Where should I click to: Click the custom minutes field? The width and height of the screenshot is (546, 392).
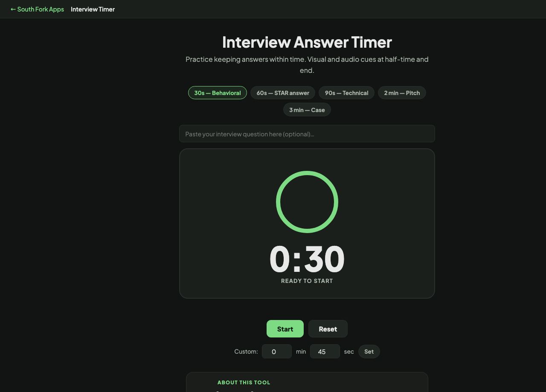coord(277,352)
